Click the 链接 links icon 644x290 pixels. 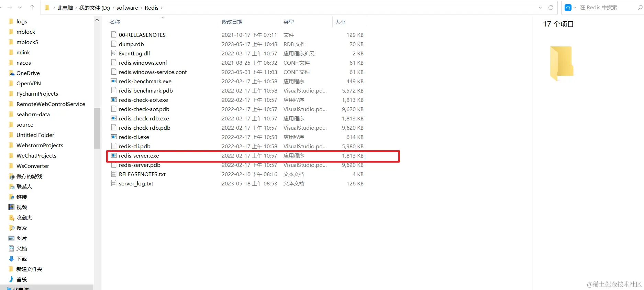12,197
